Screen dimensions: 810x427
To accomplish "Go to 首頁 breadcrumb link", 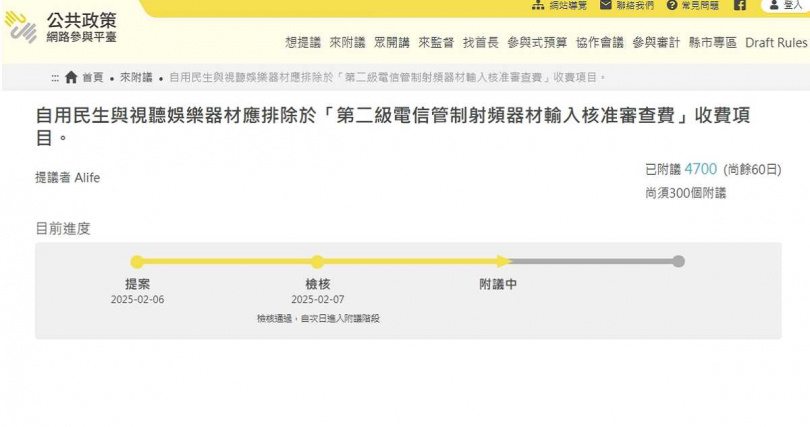I will click(92, 77).
